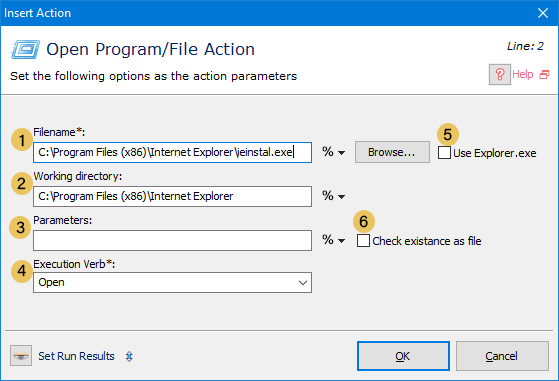Click the Set Run Results eye icon
The height and width of the screenshot is (381, 559).
21,355
